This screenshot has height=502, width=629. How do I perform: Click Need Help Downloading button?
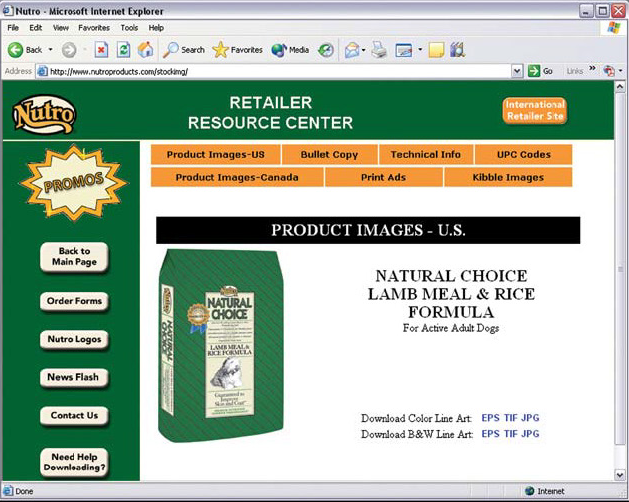tap(74, 463)
